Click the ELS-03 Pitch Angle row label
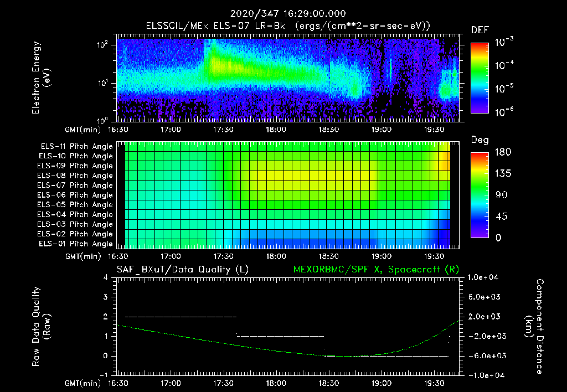Screen dimensions: 567x392 tap(75, 224)
